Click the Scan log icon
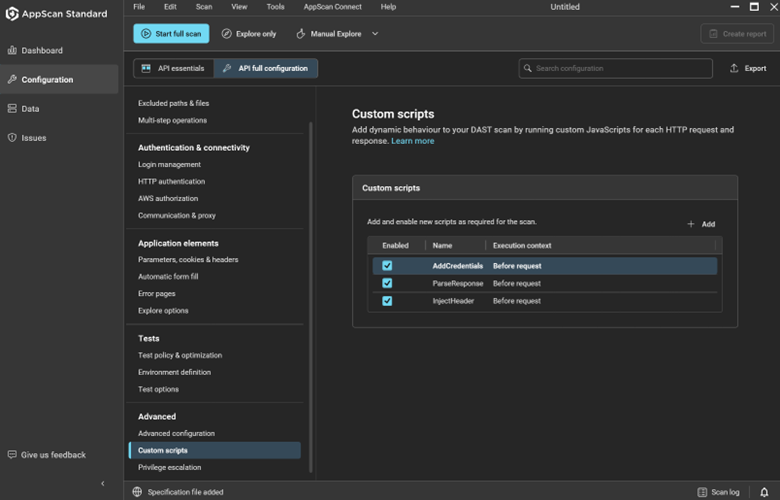780x500 pixels. 702,492
